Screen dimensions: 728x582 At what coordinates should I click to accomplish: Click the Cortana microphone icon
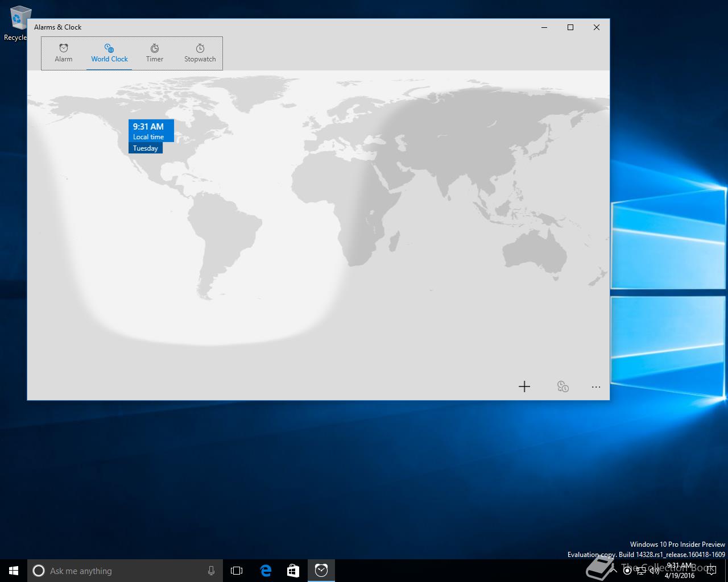coord(211,571)
